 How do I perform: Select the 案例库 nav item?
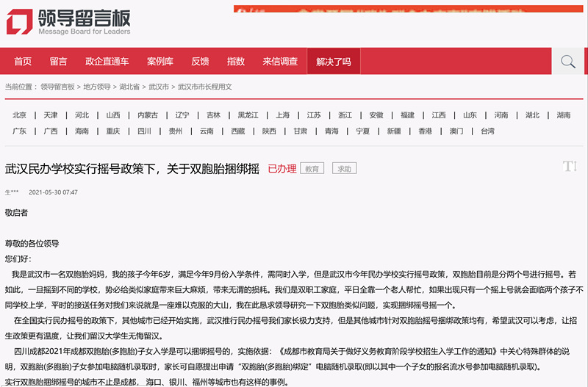(x=159, y=62)
